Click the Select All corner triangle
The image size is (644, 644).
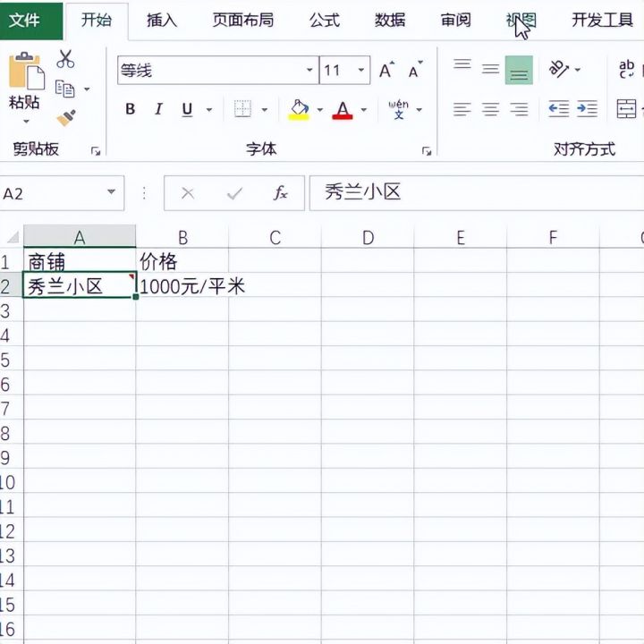click(13, 237)
